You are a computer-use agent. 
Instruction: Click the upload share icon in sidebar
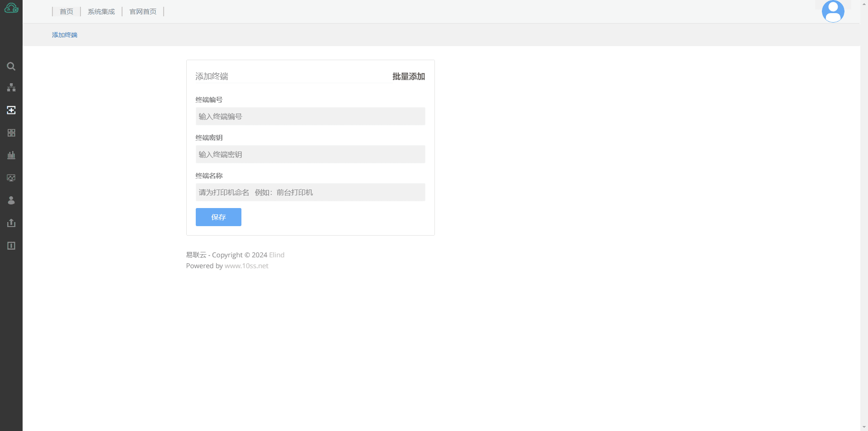11,223
